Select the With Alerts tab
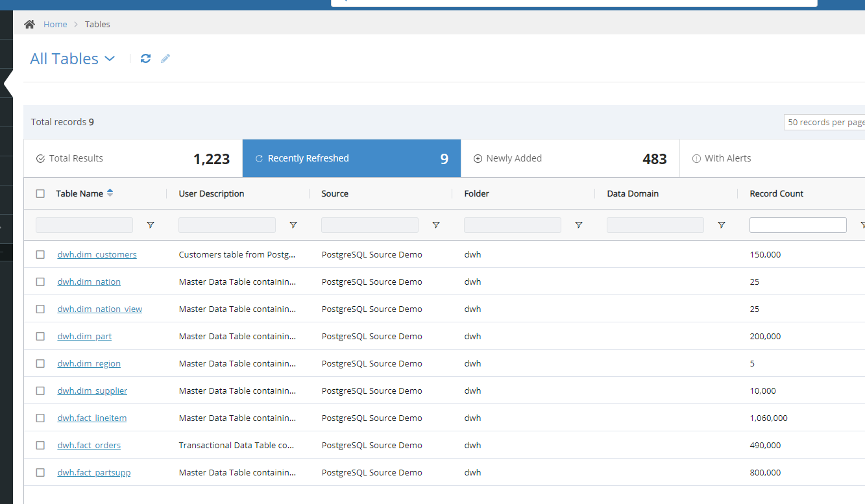The width and height of the screenshot is (865, 504). 772,158
